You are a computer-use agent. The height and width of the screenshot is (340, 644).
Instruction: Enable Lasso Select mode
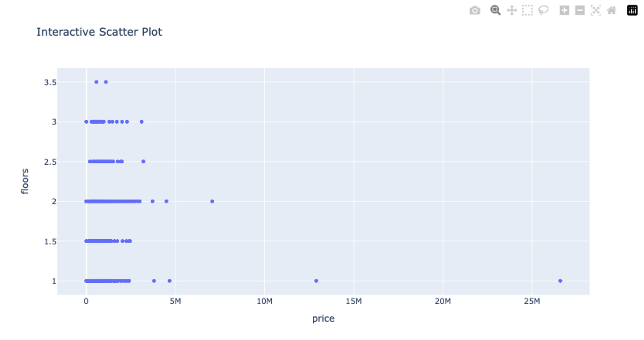(x=543, y=11)
